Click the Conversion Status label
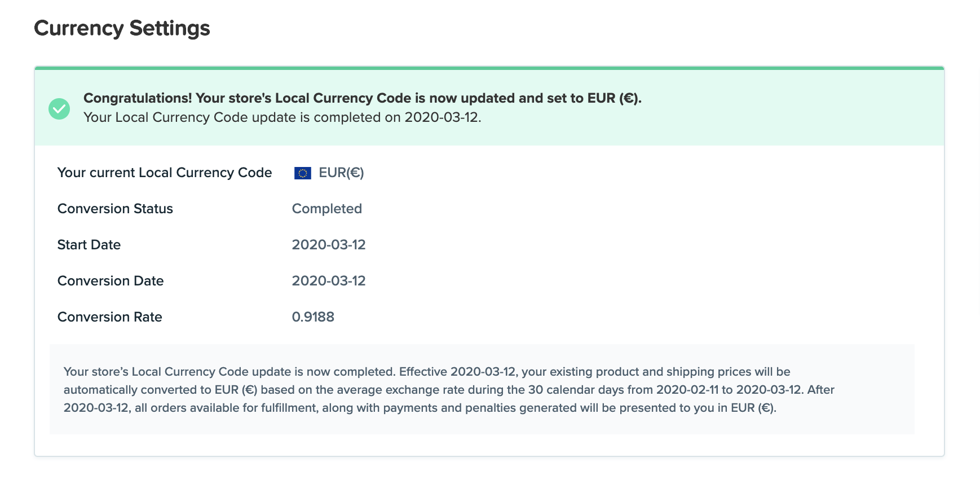 (115, 209)
